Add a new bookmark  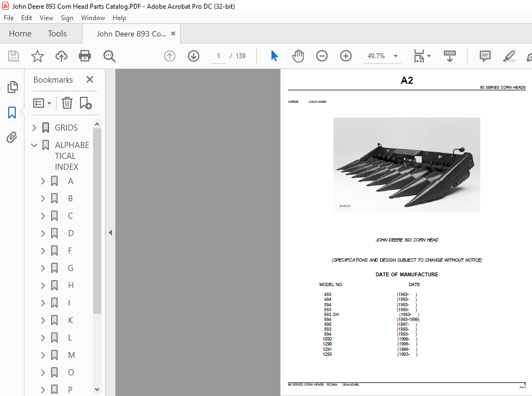[x=85, y=103]
